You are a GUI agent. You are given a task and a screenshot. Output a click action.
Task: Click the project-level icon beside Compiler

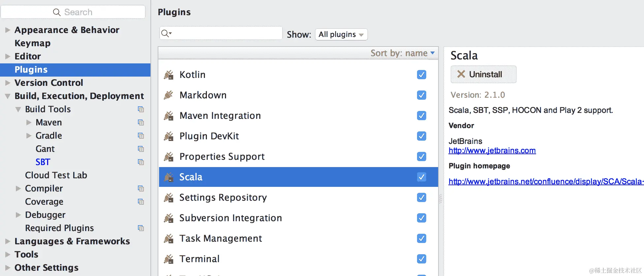141,189
